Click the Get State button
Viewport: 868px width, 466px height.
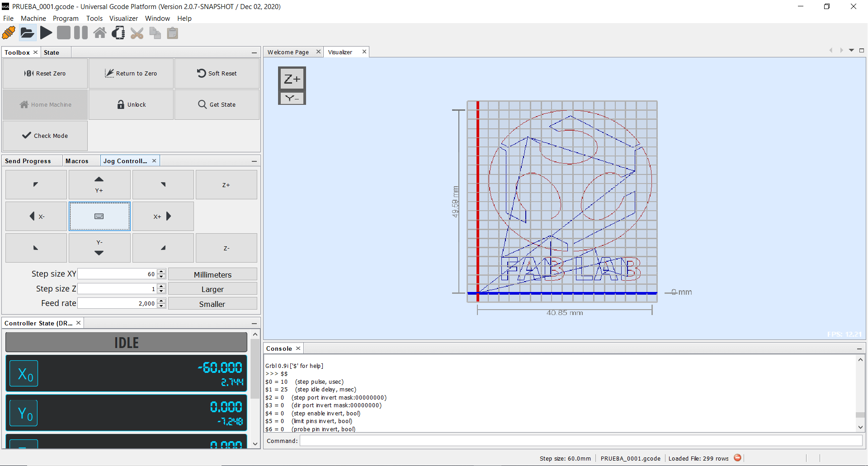click(x=217, y=104)
